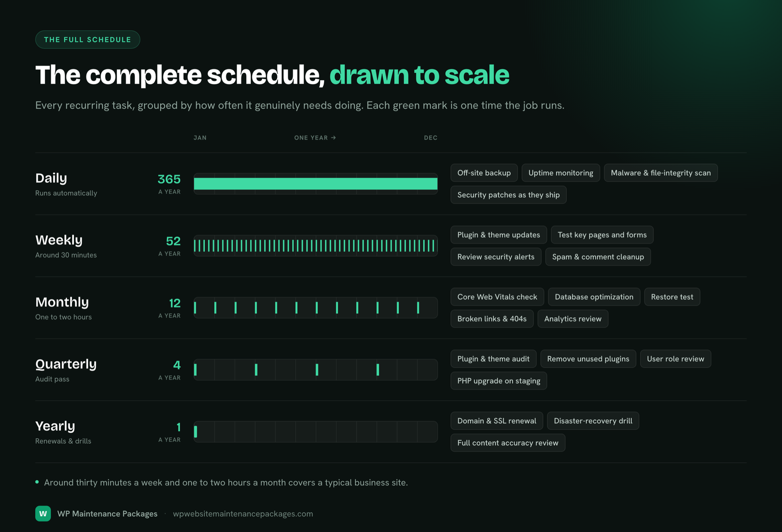This screenshot has width=782, height=532.
Task: Select the Full content accuracy review tag
Action: [508, 443]
